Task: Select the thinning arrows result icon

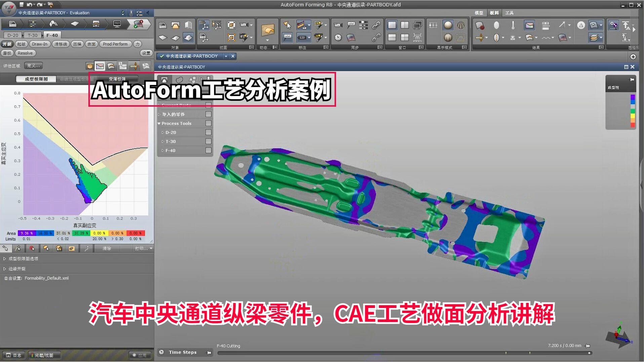Action: (134, 66)
